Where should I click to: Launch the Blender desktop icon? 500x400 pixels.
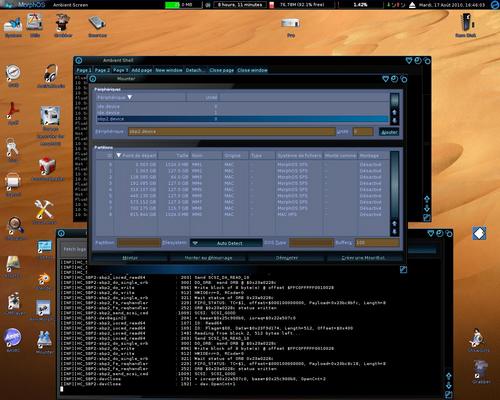pyautogui.click(x=44, y=279)
